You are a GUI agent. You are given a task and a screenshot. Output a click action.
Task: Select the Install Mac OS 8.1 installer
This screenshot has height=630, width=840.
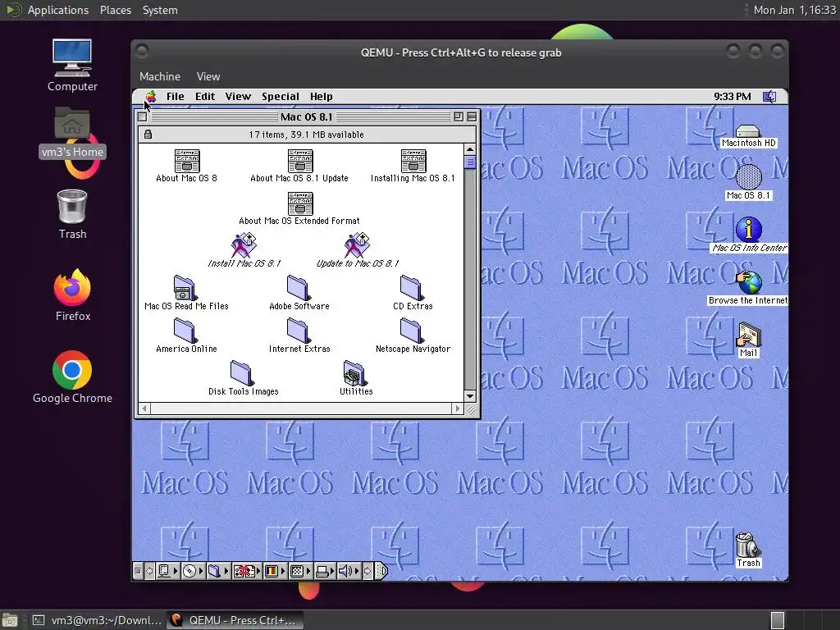click(244, 250)
